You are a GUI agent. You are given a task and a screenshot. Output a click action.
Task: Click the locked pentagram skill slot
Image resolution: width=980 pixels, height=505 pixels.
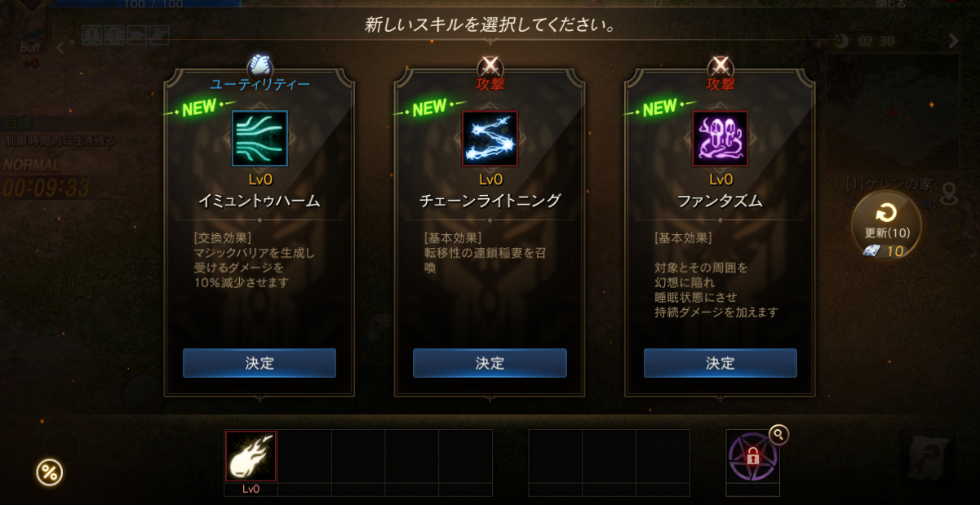(752, 456)
